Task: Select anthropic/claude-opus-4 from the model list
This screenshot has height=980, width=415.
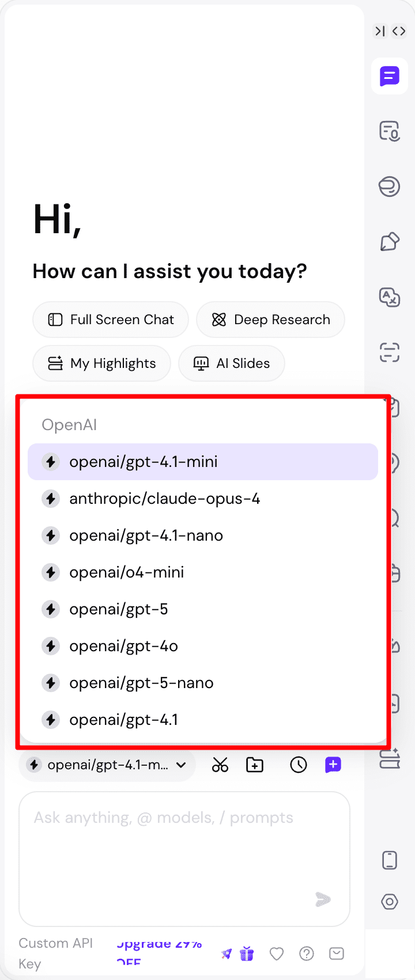Action: point(165,499)
